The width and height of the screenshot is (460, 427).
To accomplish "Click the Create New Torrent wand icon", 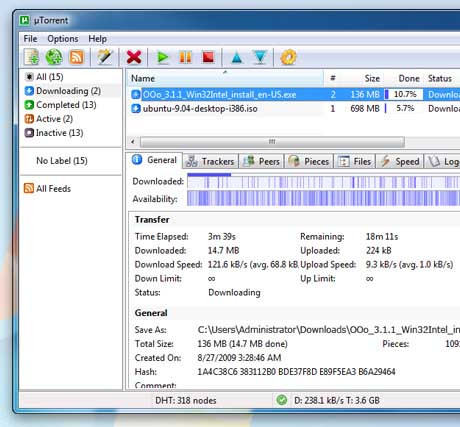I will [105, 57].
